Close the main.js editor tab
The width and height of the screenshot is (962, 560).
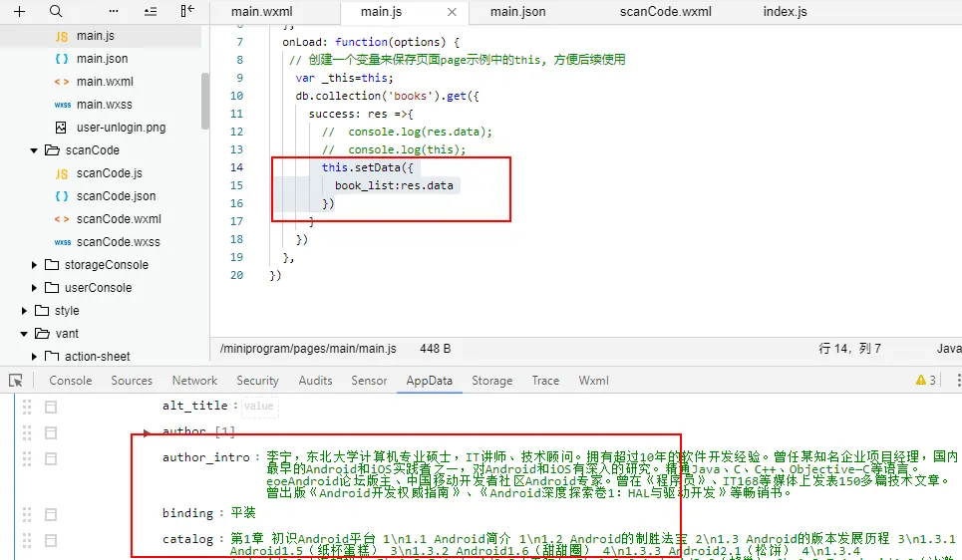coord(453,12)
